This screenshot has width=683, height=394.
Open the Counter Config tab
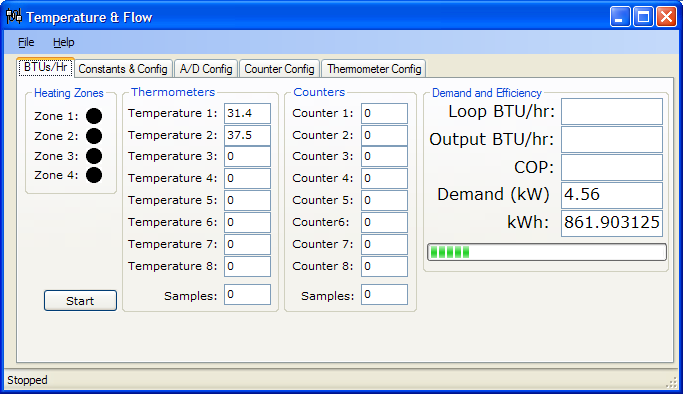pos(279,69)
